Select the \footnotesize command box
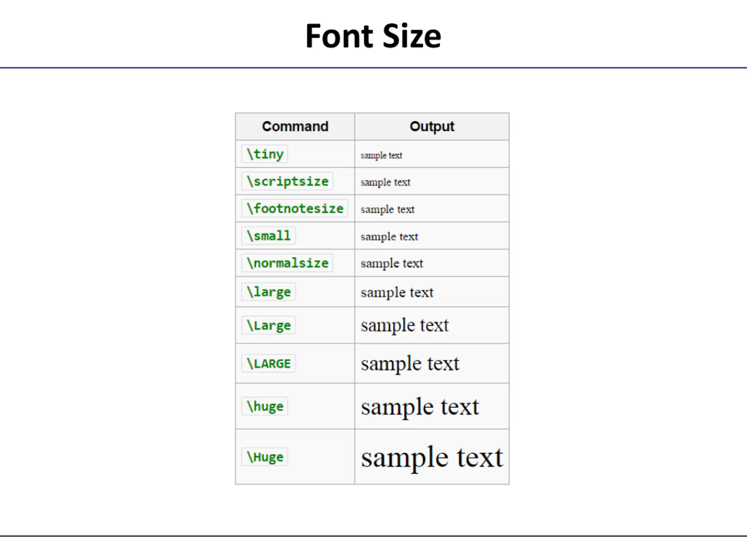The image size is (747, 560). [295, 208]
